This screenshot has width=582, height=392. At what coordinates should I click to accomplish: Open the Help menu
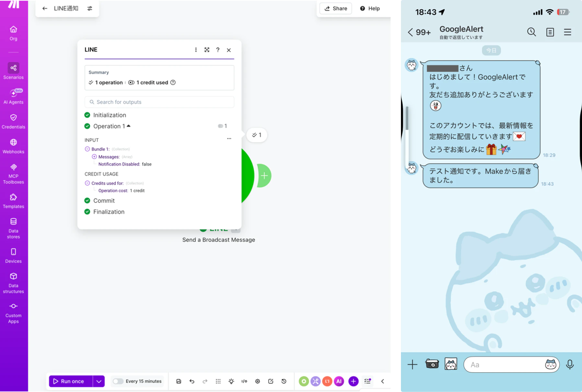pyautogui.click(x=370, y=8)
